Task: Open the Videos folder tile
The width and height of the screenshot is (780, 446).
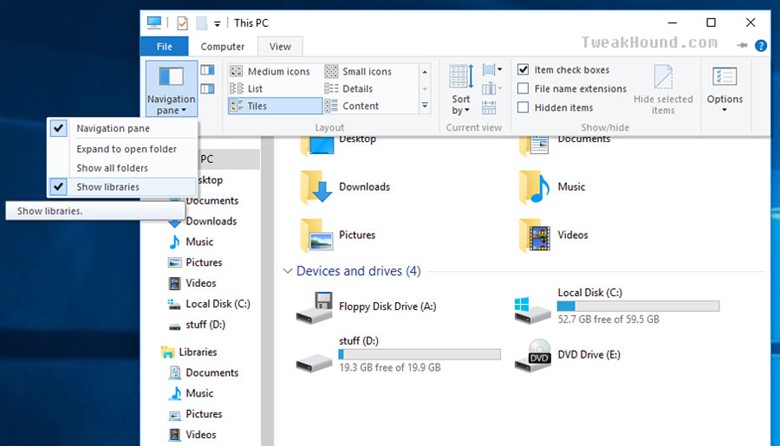Action: [x=553, y=235]
